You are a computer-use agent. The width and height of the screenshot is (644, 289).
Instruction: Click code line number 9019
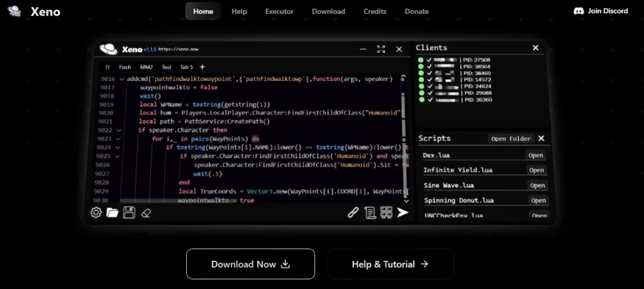(x=106, y=105)
